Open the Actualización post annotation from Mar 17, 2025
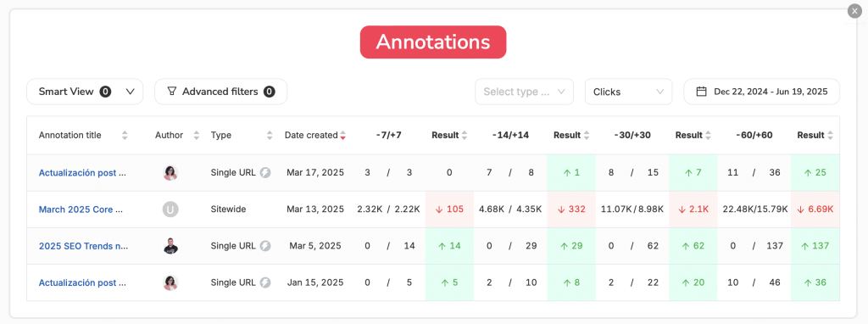The height and width of the screenshot is (324, 868). coord(82,173)
